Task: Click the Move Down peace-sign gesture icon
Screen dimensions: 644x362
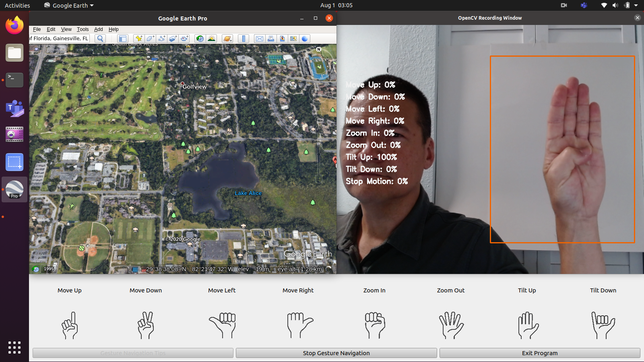Action: (146, 325)
